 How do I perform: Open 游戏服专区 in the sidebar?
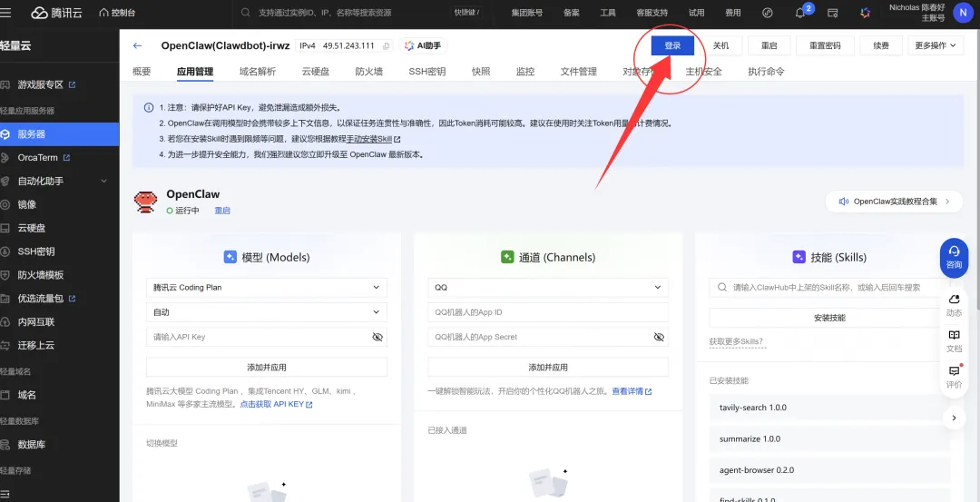click(x=41, y=84)
